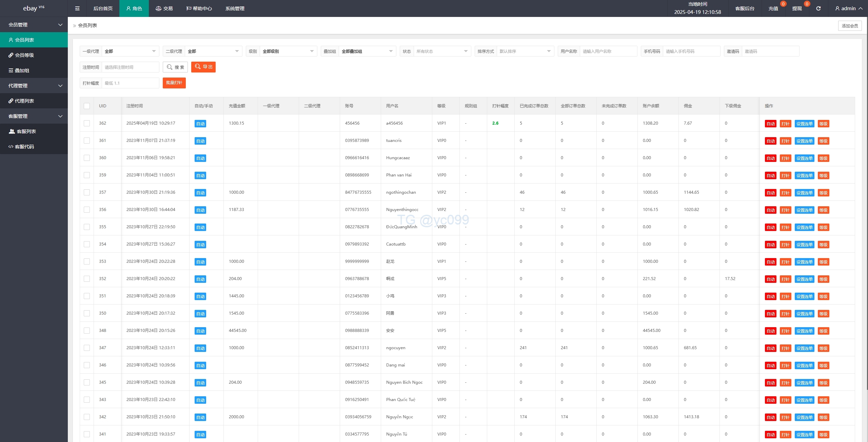Screen dimensions: 868x442
Task: Open the 一级代理 dropdown
Action: point(130,51)
